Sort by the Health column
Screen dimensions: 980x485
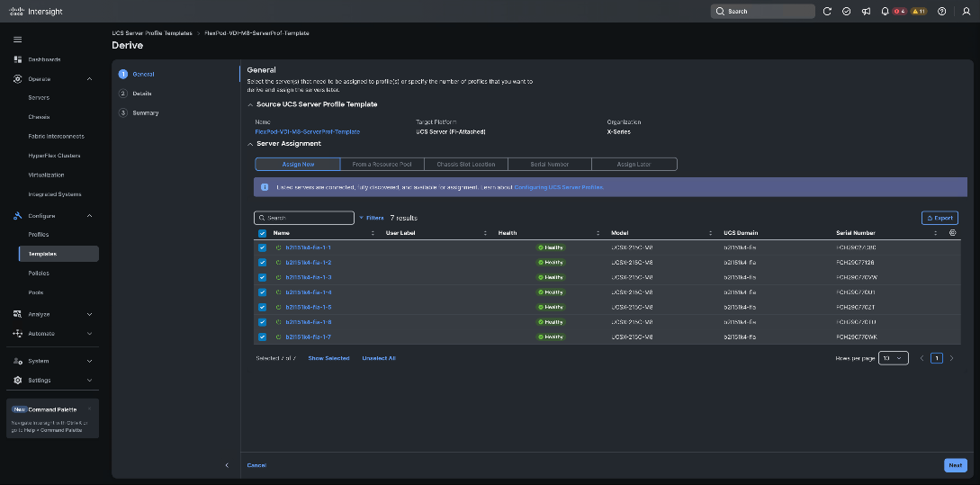click(598, 233)
